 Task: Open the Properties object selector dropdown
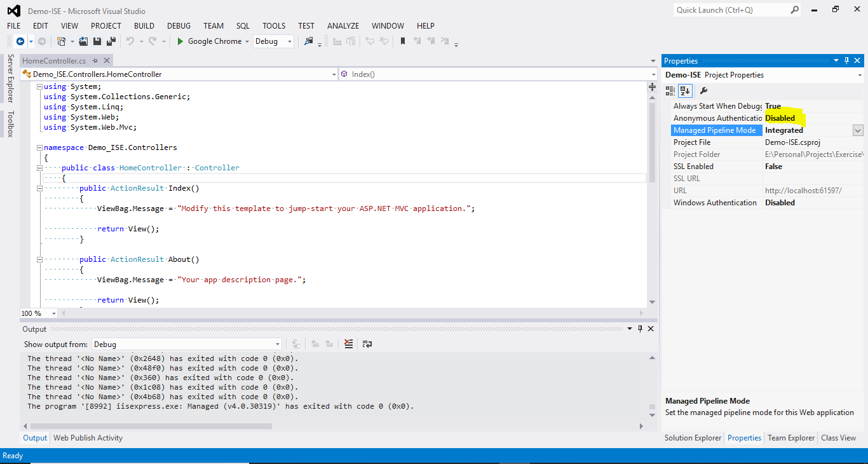point(860,75)
